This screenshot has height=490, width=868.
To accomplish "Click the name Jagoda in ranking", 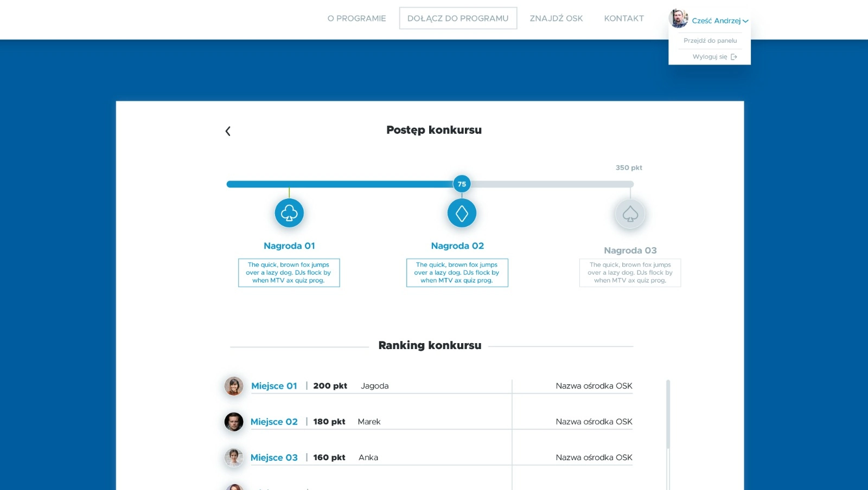I will [374, 386].
